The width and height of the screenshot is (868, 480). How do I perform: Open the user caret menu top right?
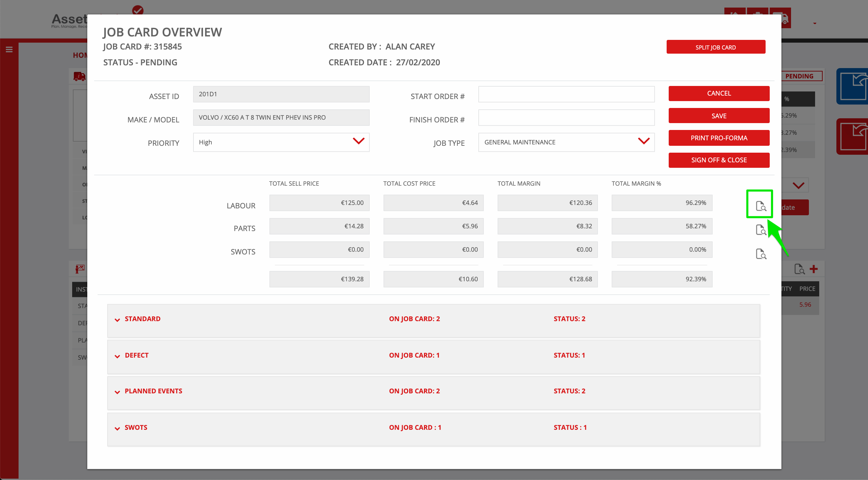[x=815, y=23]
